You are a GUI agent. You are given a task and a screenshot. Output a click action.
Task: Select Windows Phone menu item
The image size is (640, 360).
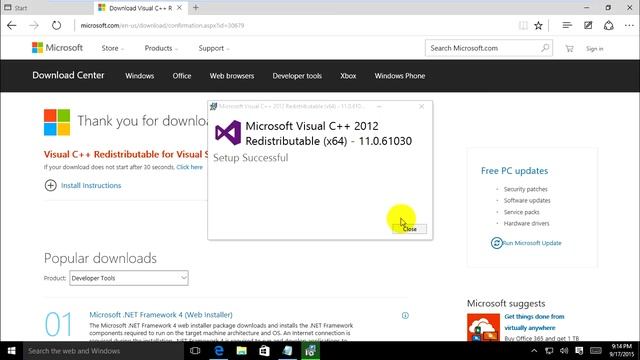pyautogui.click(x=400, y=76)
